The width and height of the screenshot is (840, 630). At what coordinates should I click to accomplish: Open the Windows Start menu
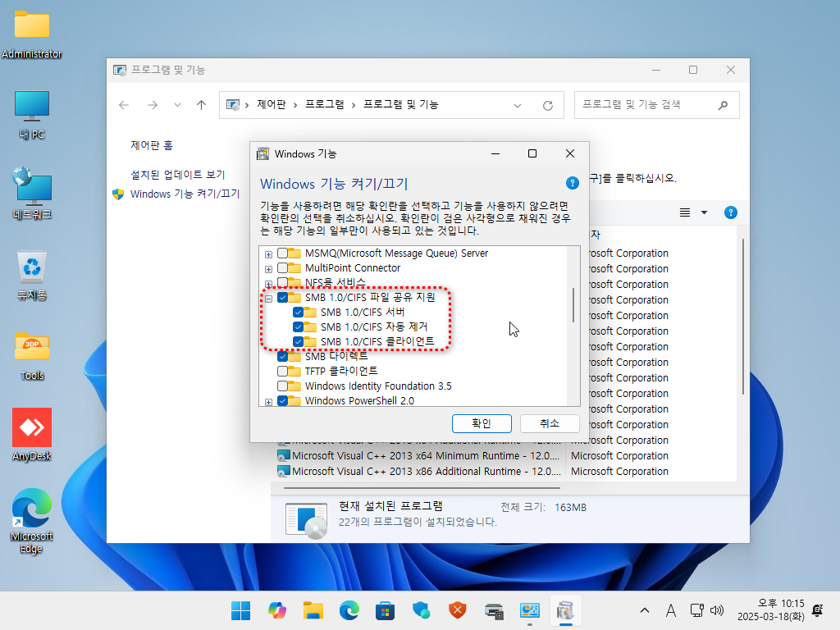coord(240,610)
